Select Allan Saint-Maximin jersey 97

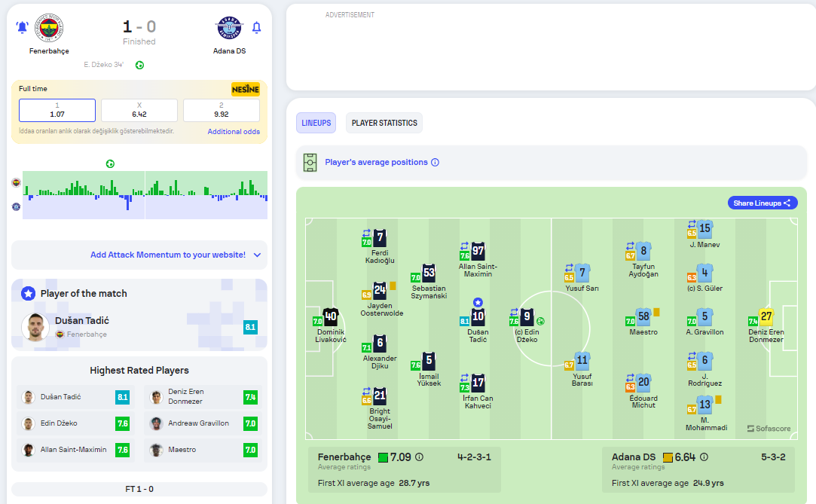click(x=478, y=251)
